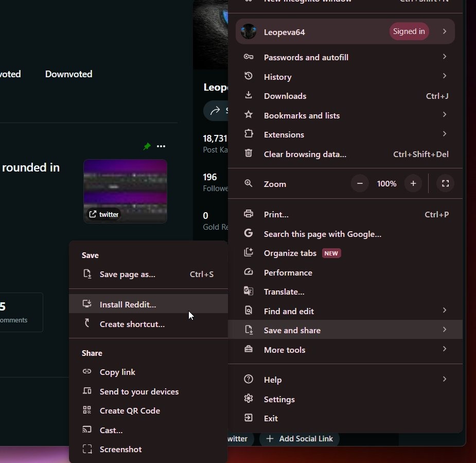Screen dimensions: 476x463
Task: Click the Copy link chain icon
Action: point(87,371)
